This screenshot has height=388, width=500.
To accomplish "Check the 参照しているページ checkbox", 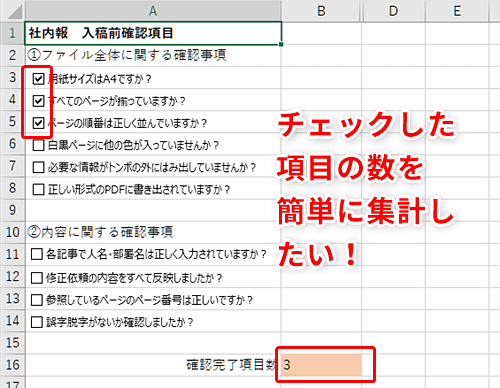I will coord(36,300).
